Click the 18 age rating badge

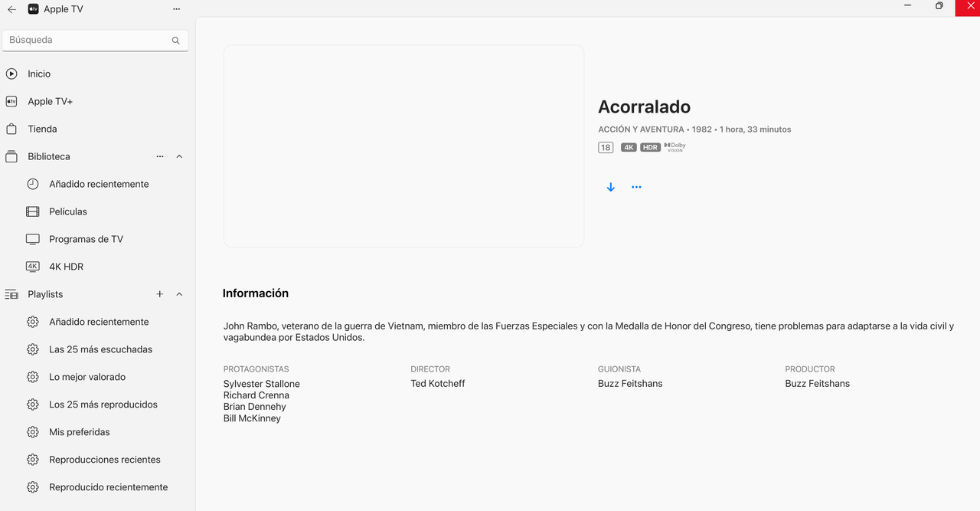click(606, 148)
